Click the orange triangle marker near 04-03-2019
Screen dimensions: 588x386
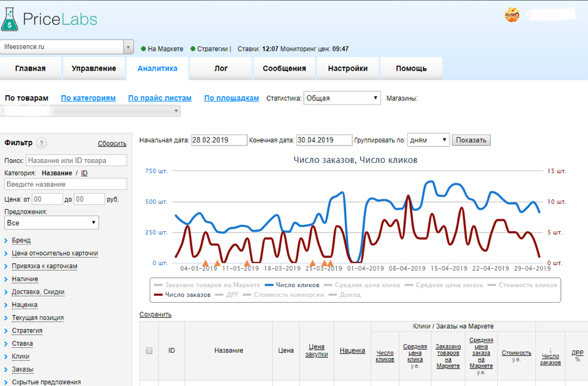click(205, 263)
